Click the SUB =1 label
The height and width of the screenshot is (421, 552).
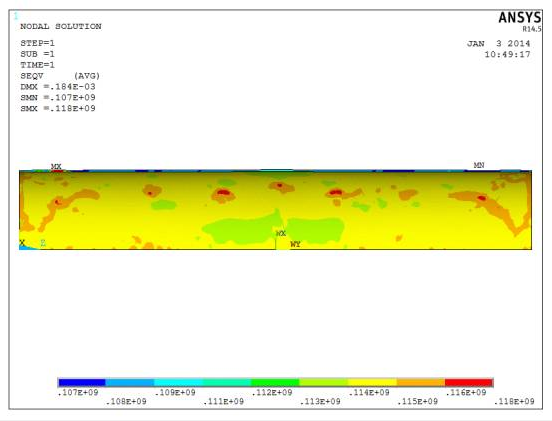point(37,54)
